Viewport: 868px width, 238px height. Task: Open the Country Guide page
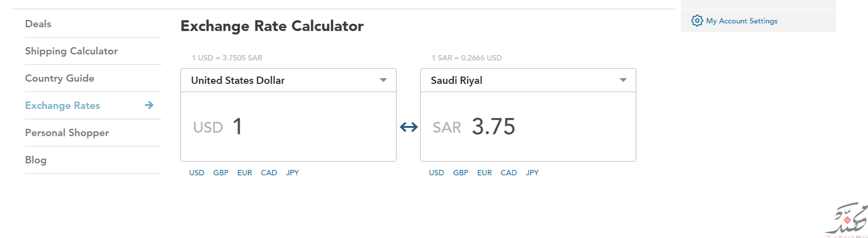point(60,78)
